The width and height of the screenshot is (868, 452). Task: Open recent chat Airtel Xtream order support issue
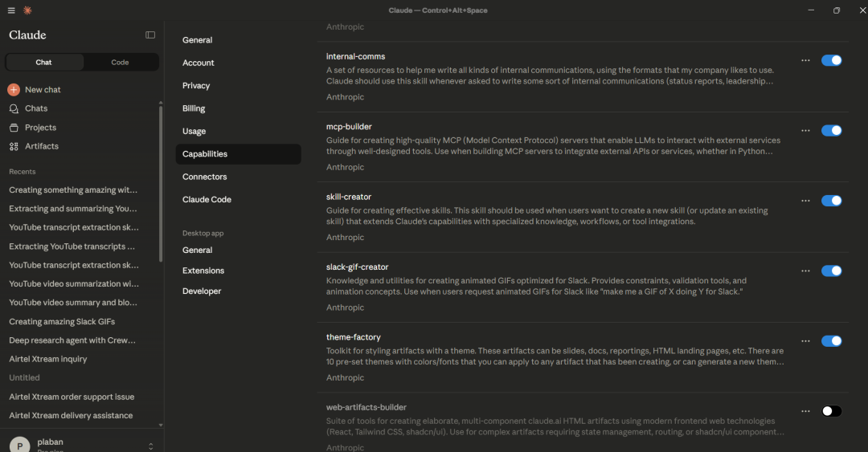click(x=72, y=397)
